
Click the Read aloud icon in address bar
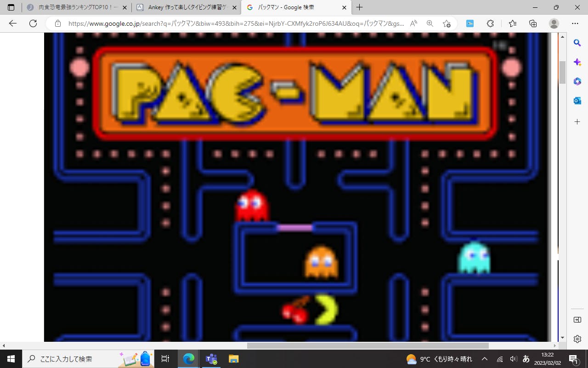coord(414,23)
